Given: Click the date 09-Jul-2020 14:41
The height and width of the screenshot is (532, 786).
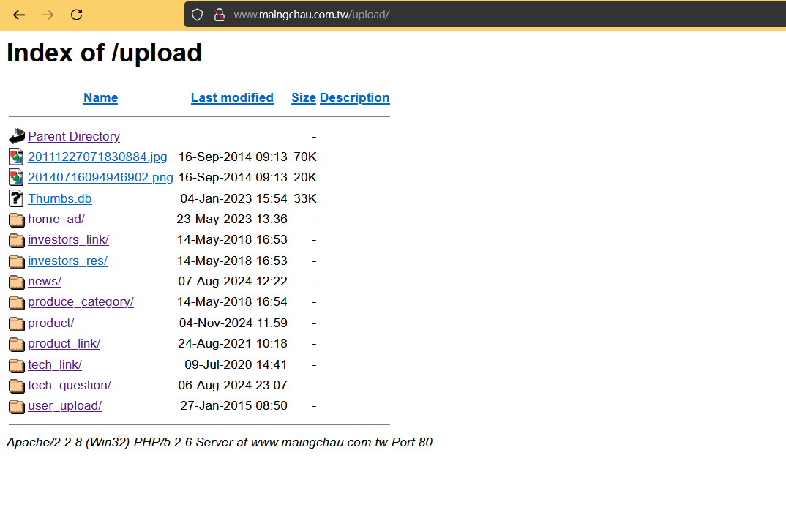Looking at the screenshot, I should [x=236, y=364].
